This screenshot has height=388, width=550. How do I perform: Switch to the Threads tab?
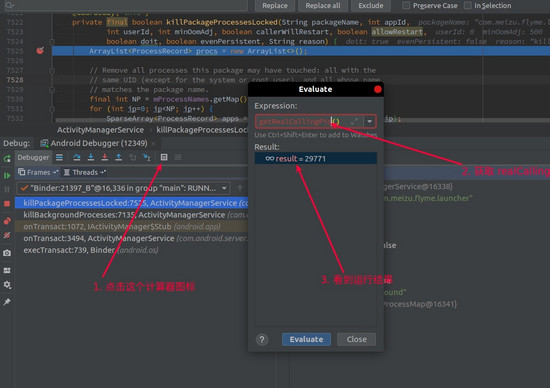click(x=85, y=172)
